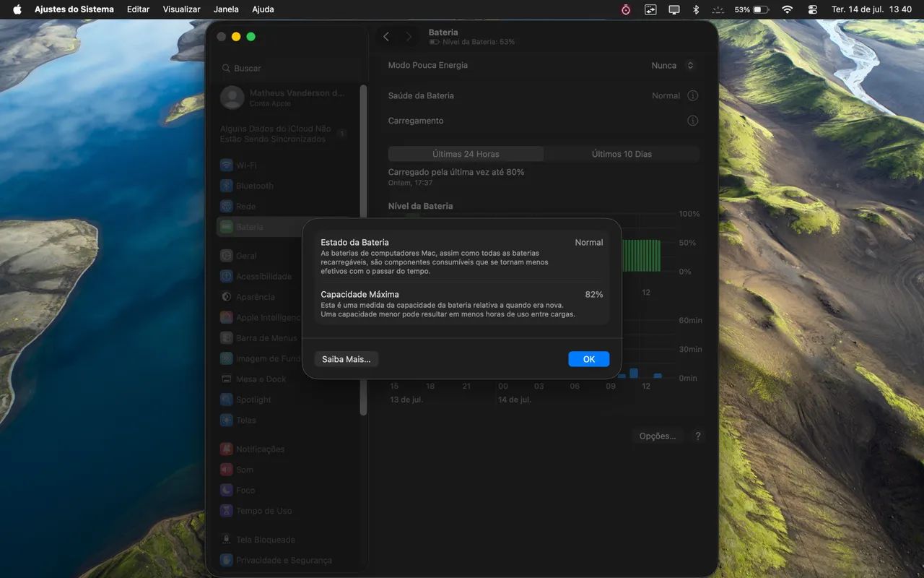Viewport: 924px width, 578px height.
Task: Click the Buscar search field
Action: pyautogui.click(x=289, y=68)
